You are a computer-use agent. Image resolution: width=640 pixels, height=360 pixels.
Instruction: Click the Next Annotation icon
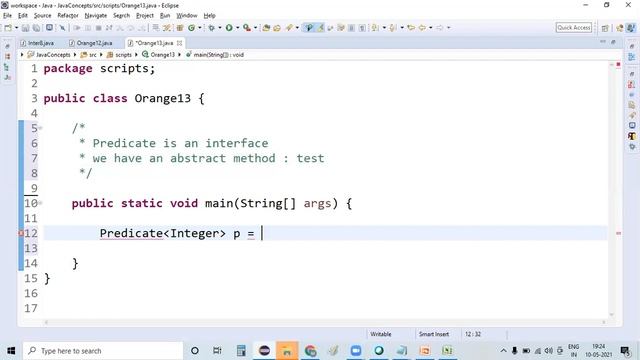(375, 28)
